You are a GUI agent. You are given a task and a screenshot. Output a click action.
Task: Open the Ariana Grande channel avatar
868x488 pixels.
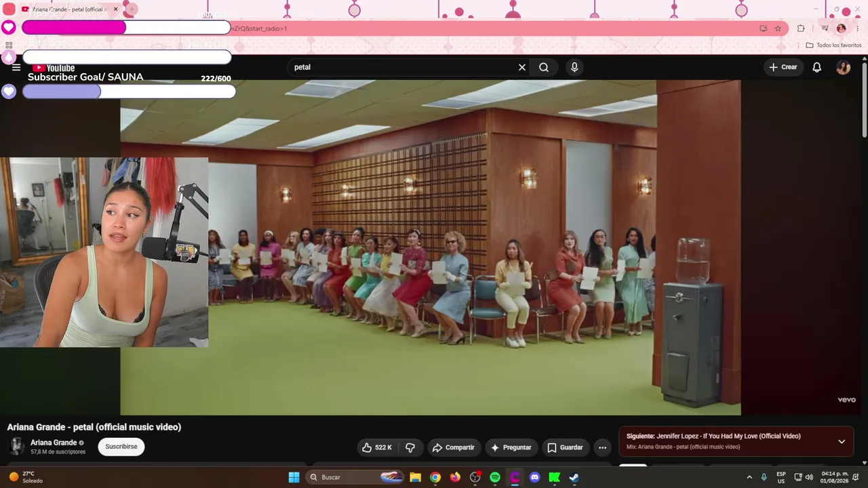pyautogui.click(x=18, y=446)
